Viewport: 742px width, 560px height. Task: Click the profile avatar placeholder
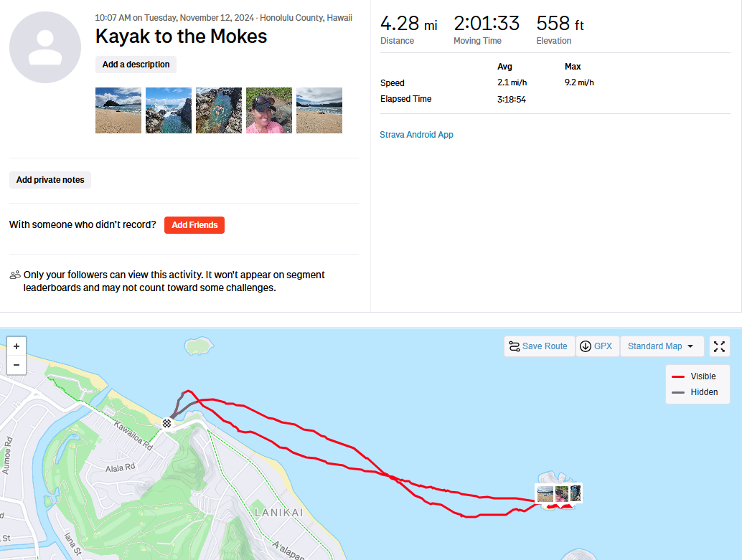45,47
